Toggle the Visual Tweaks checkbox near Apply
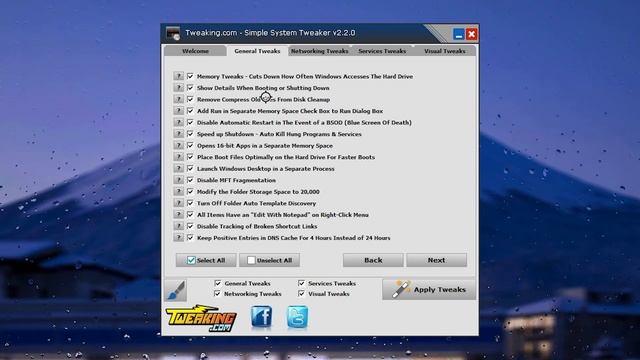 coord(302,293)
